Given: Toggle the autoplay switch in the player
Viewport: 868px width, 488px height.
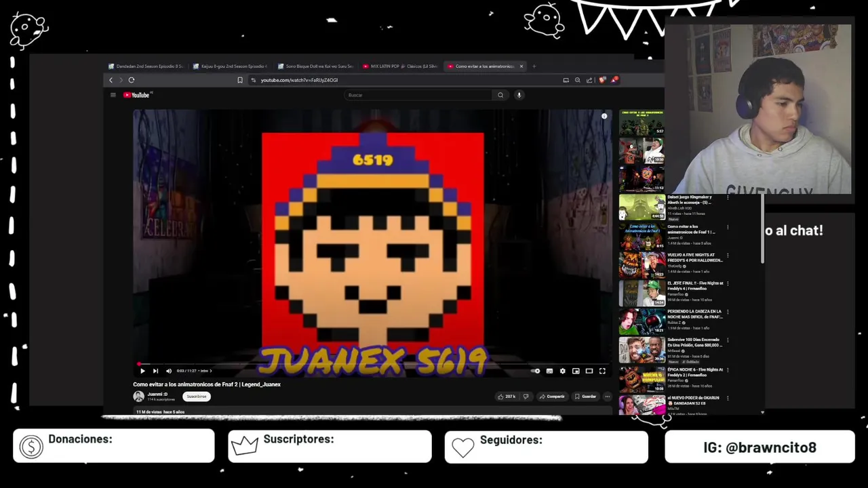Looking at the screenshot, I should [x=536, y=371].
